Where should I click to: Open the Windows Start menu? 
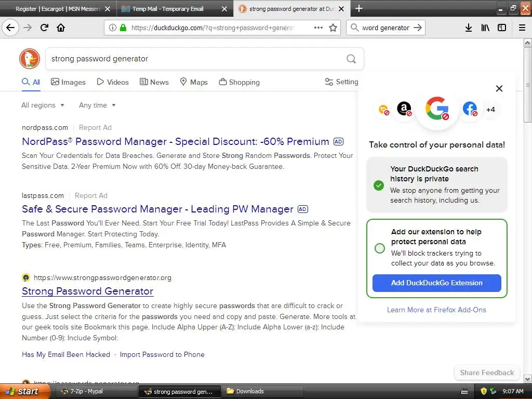(24, 391)
